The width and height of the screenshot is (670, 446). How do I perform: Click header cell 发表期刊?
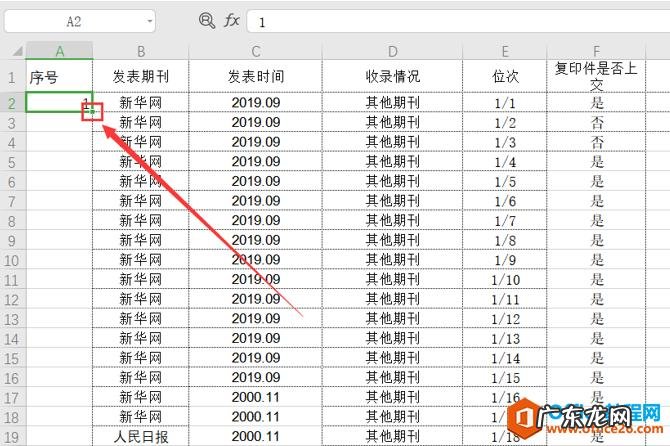pos(141,77)
